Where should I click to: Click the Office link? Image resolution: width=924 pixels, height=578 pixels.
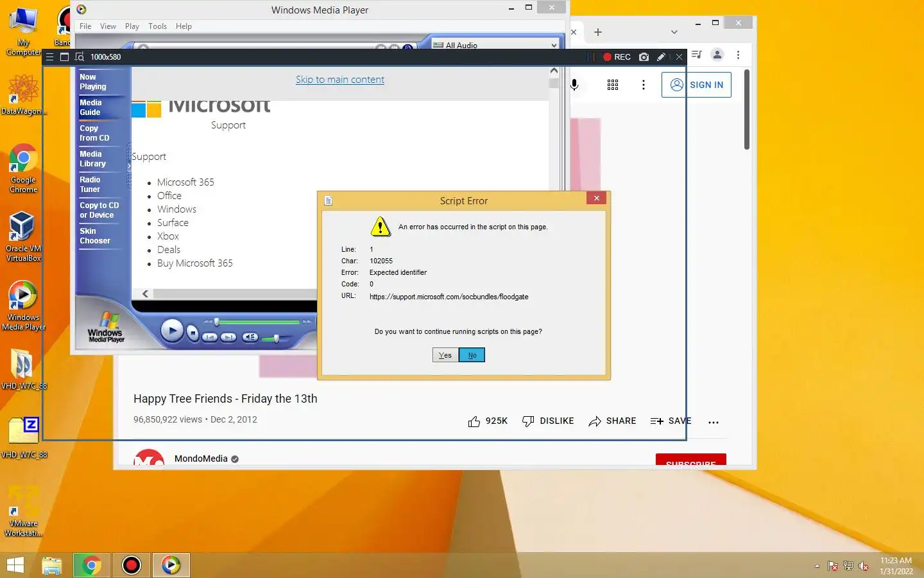(169, 196)
